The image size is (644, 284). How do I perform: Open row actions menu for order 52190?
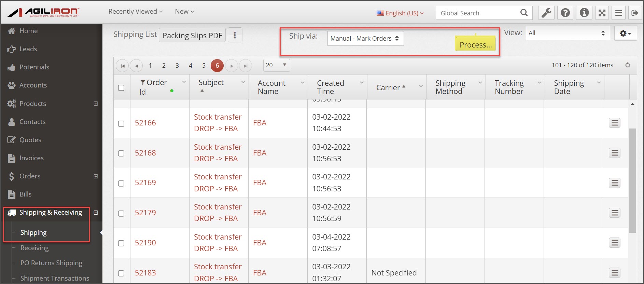615,243
